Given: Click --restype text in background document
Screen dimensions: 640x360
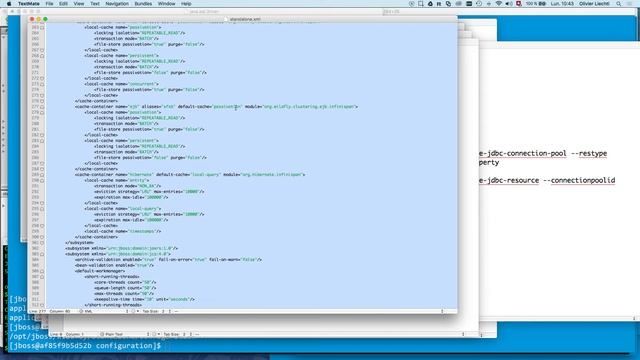Looking at the screenshot, I should (x=589, y=153).
